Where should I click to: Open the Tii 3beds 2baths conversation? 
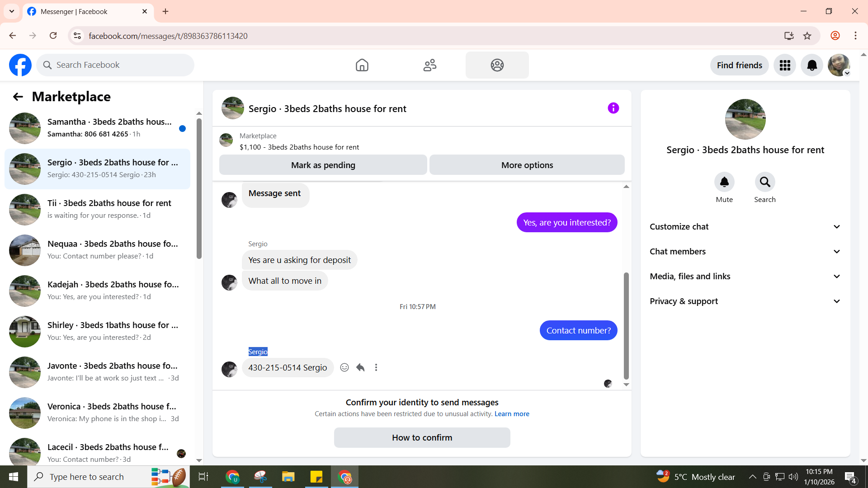97,210
